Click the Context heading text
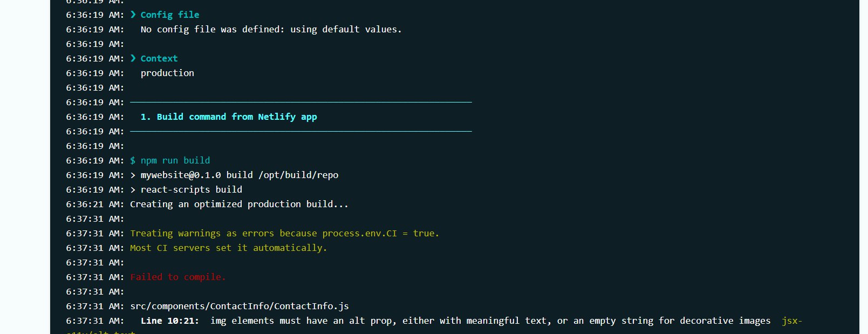868x334 pixels. [159, 58]
